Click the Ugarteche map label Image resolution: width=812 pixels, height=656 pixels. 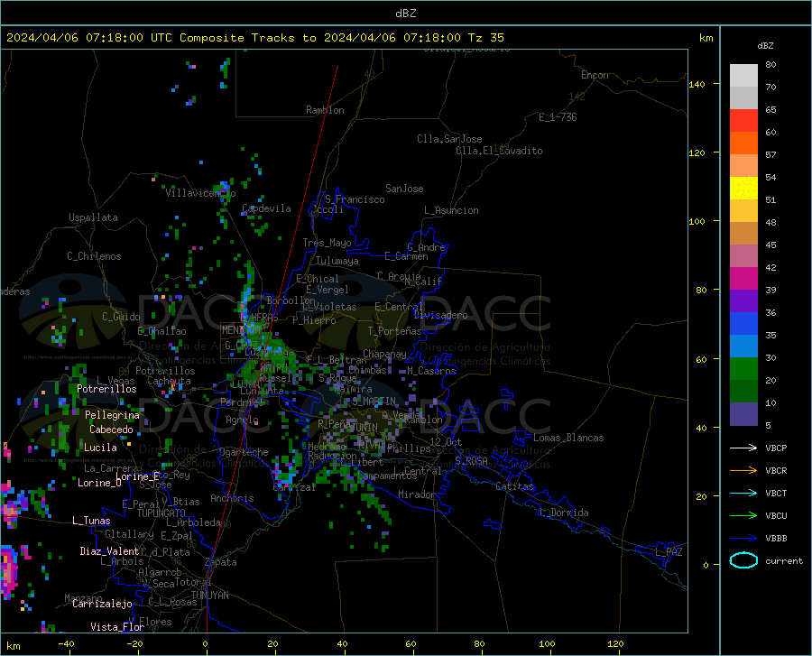(x=244, y=452)
